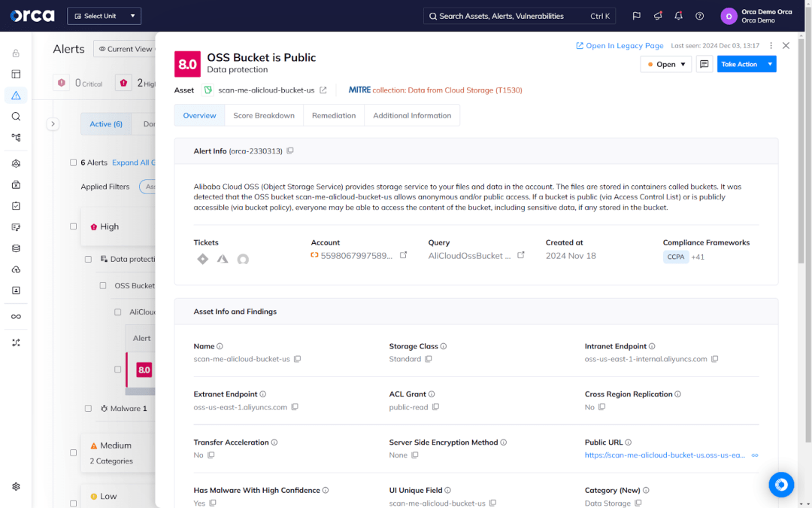Expand the +41 compliance frameworks
812x508 pixels.
click(698, 257)
